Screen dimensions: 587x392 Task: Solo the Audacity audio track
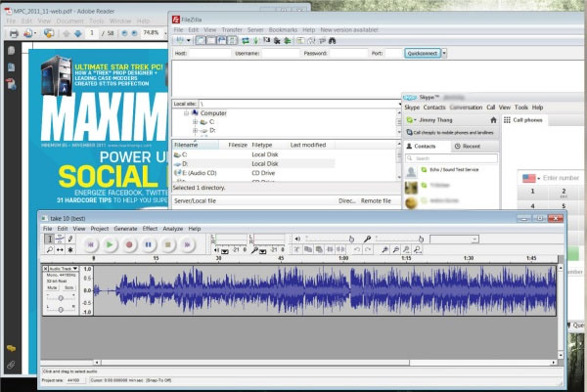69,288
